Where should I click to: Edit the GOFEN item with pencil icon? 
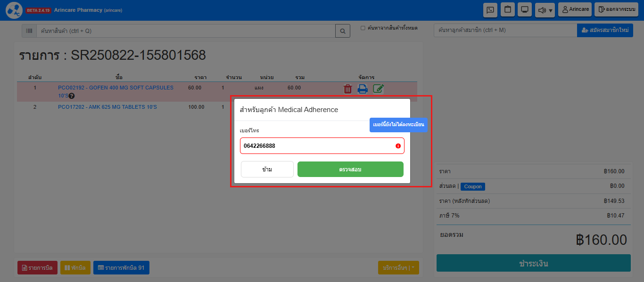tap(378, 89)
